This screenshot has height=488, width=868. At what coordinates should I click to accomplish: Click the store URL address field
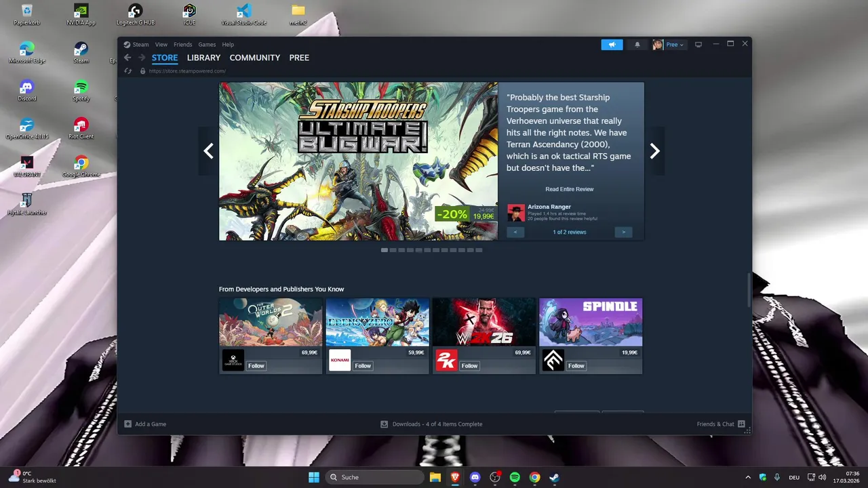(187, 71)
